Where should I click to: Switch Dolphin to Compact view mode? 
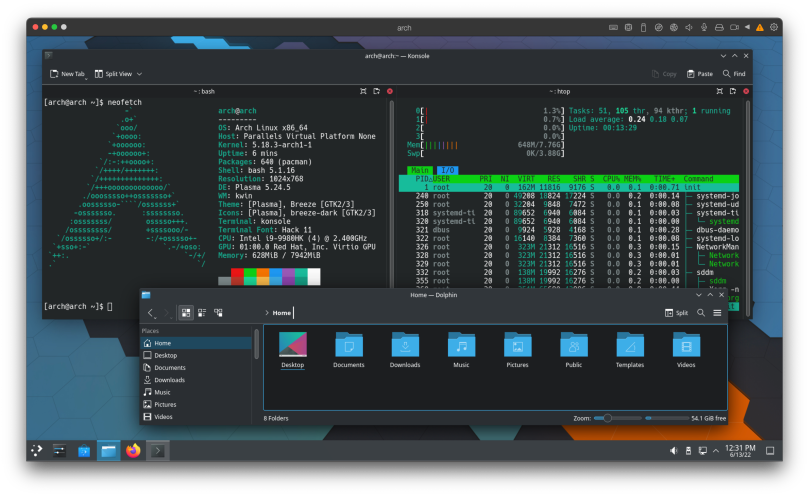point(202,313)
